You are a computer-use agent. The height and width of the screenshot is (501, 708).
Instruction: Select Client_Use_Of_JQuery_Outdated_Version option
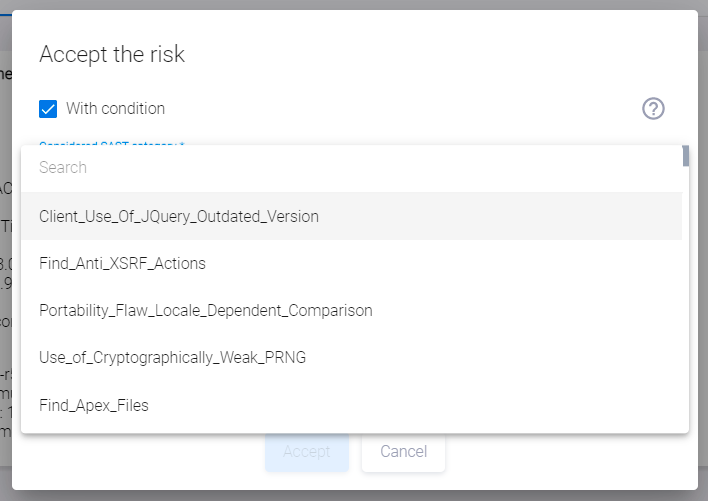179,216
